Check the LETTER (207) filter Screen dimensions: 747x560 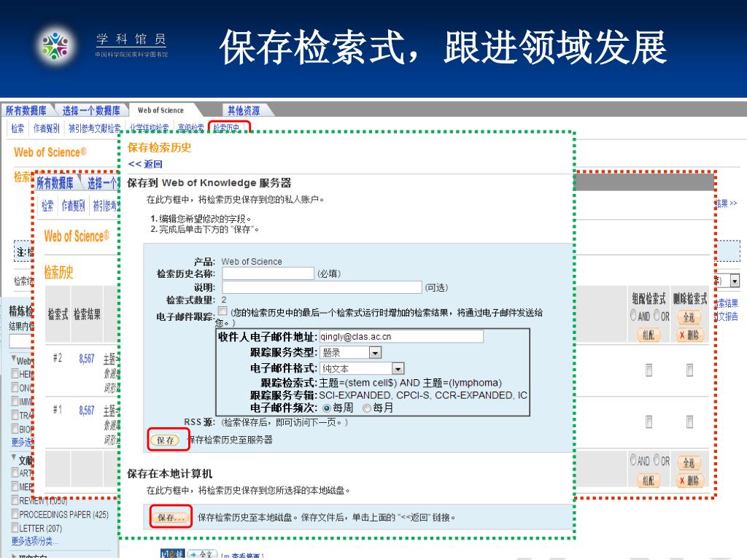click(x=15, y=528)
